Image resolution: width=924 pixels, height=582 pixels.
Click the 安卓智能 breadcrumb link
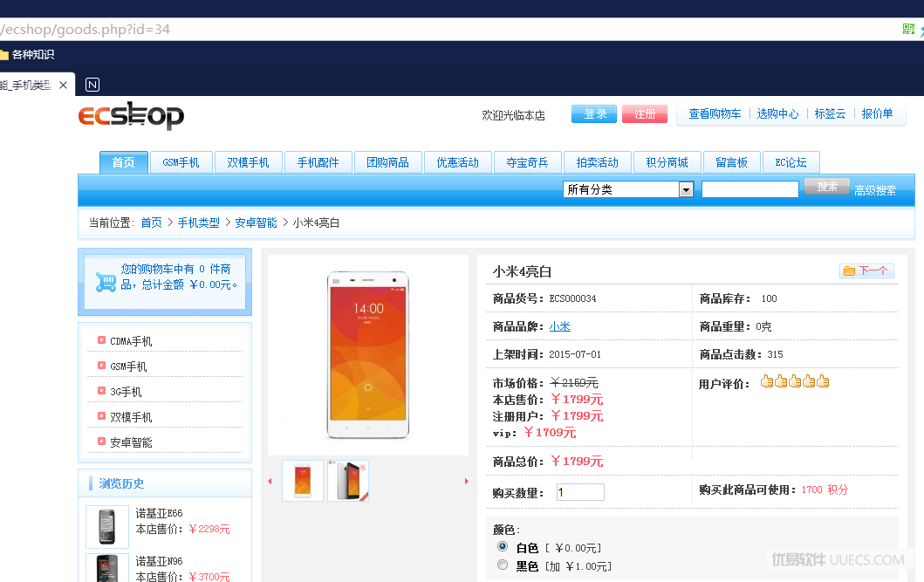(256, 223)
